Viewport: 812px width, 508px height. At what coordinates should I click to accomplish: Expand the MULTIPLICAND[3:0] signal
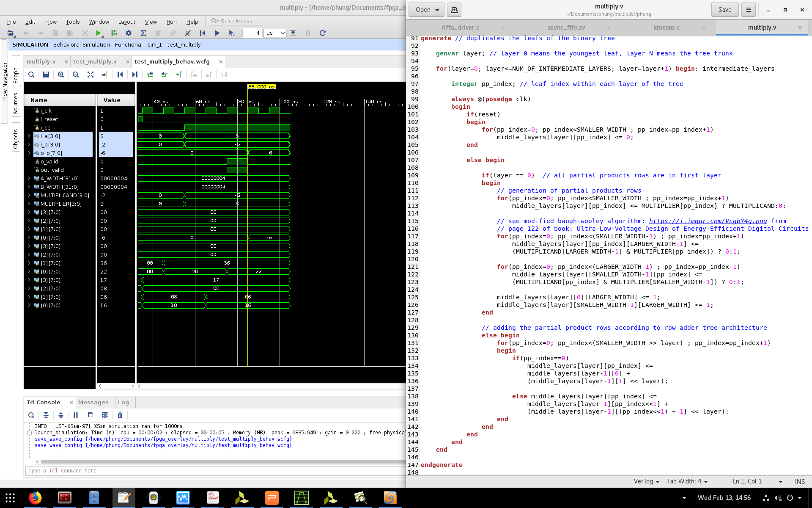click(29, 196)
